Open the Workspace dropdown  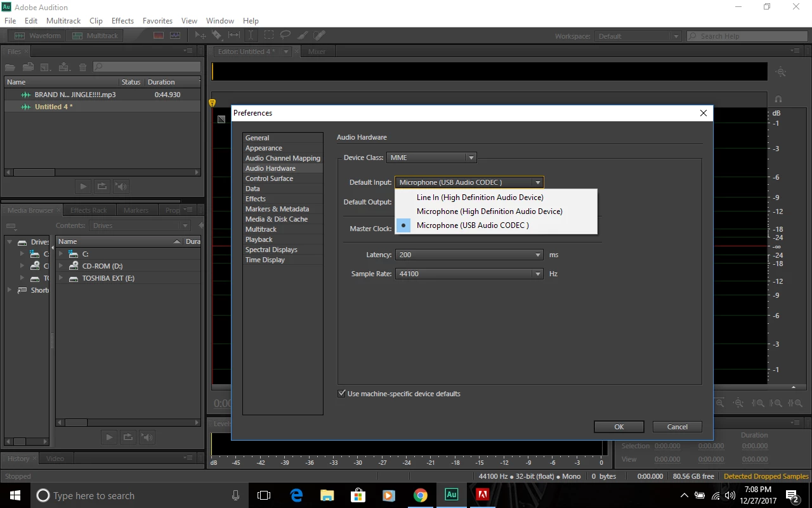pos(638,36)
